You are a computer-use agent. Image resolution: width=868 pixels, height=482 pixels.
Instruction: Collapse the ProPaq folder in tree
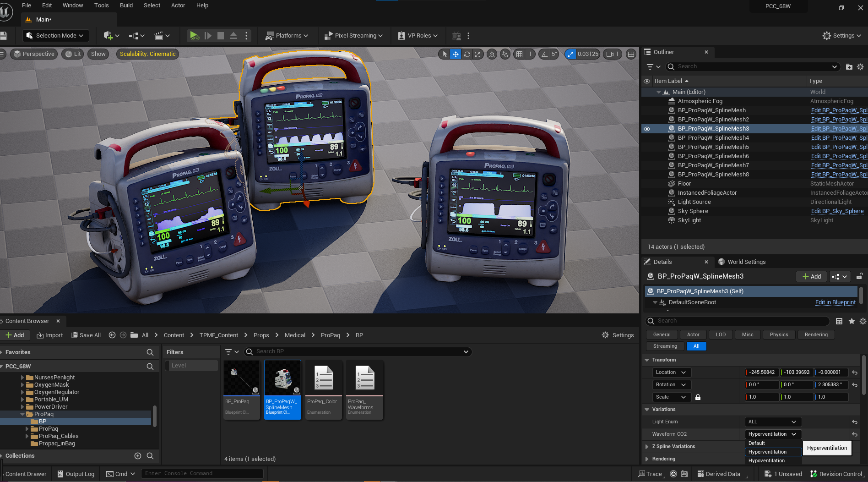22,414
